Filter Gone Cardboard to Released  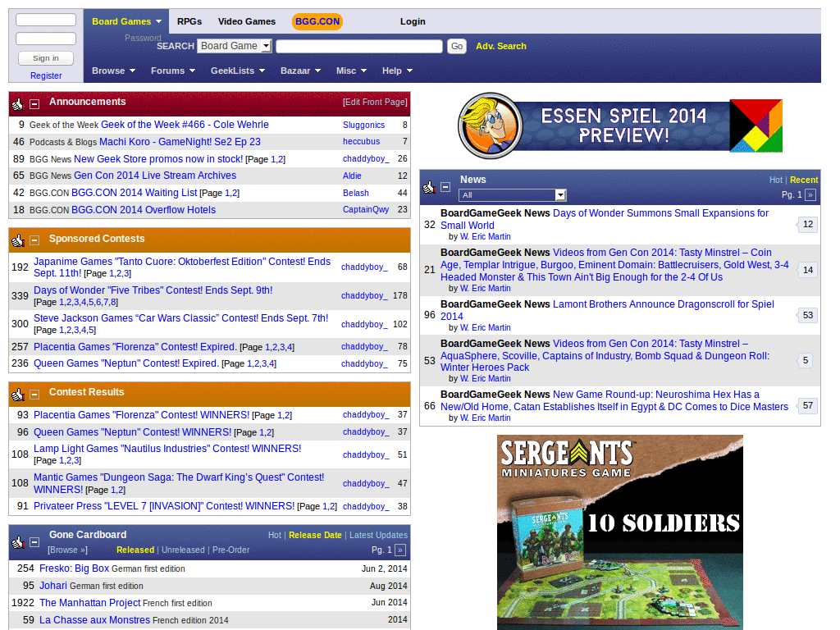click(x=135, y=550)
